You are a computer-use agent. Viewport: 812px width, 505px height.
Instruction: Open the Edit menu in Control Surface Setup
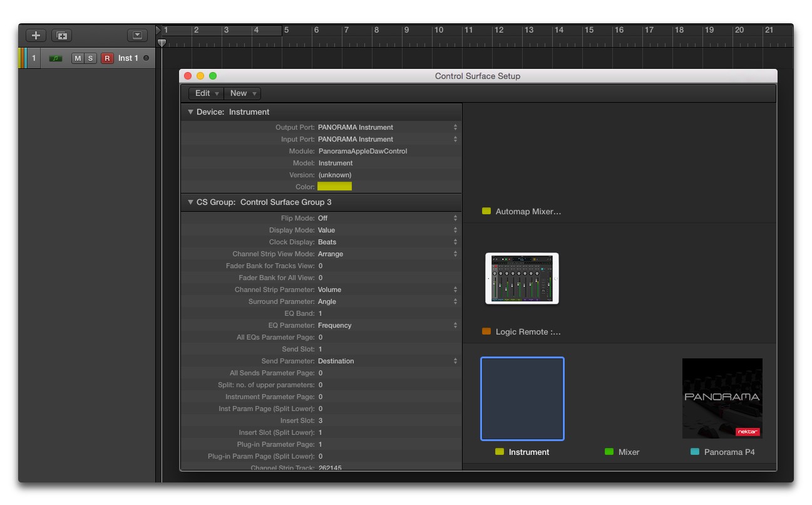(x=207, y=93)
